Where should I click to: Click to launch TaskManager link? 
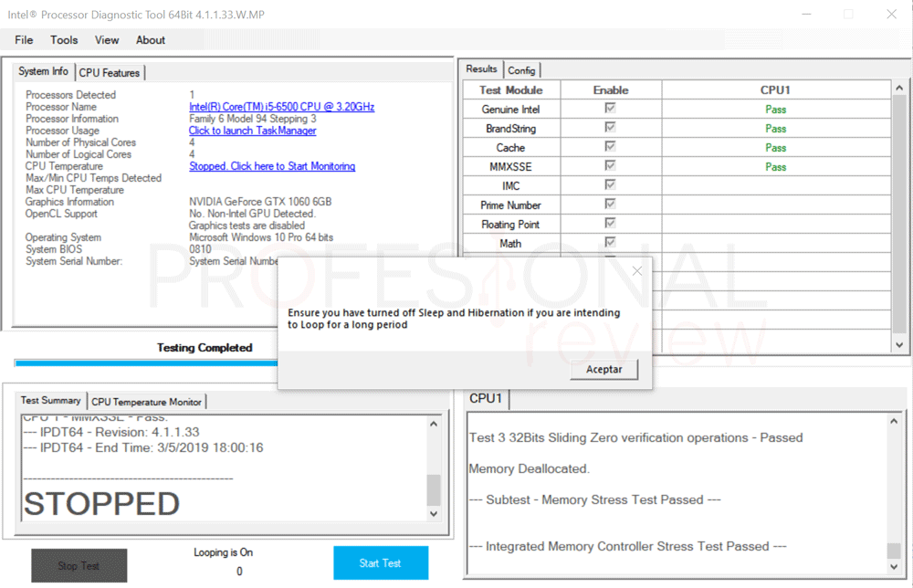[x=253, y=131]
